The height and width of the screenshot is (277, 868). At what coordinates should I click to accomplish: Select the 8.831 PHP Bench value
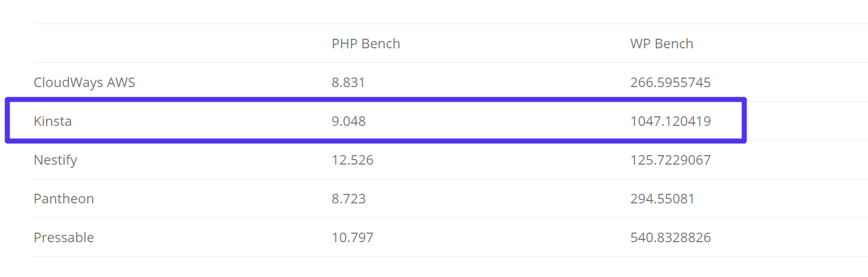(348, 83)
